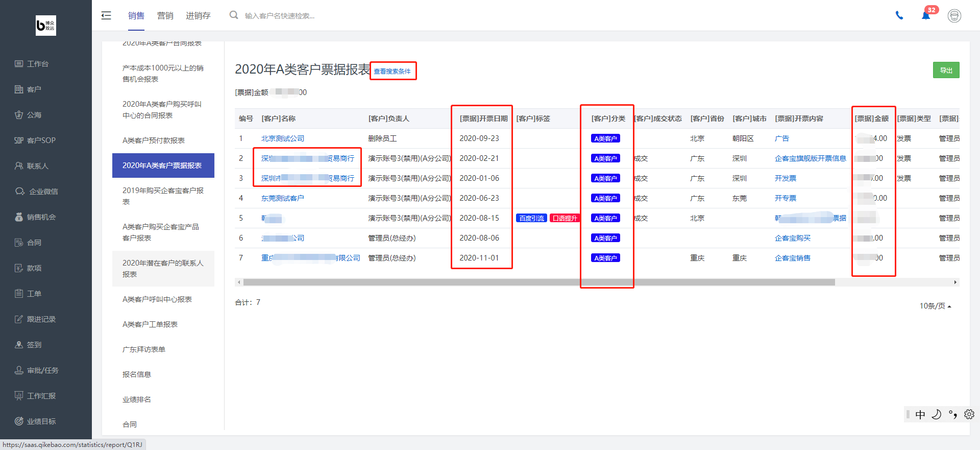Open report 业绩排名
Image resolution: width=980 pixels, height=450 pixels.
tap(163, 399)
